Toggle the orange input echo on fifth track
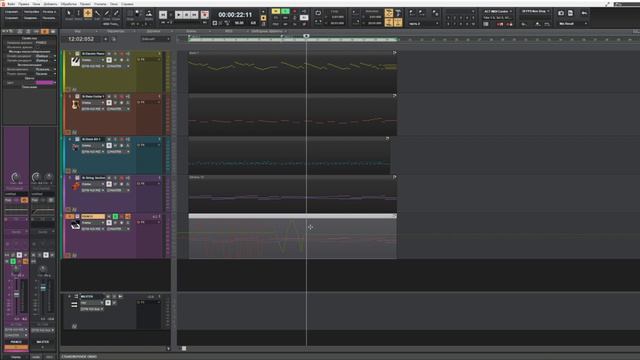Image resolution: width=640 pixels, height=360 pixels. click(x=128, y=217)
